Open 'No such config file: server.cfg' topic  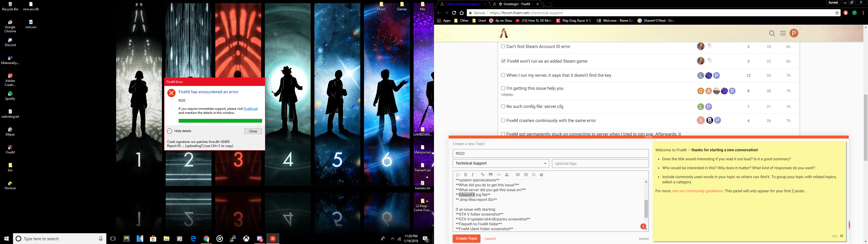535,107
